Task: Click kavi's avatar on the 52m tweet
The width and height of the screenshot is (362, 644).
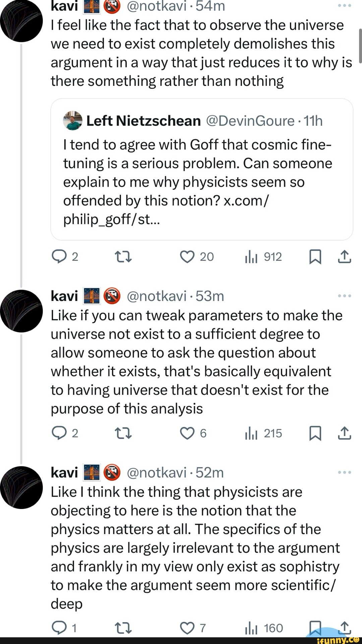Action: 21,488
